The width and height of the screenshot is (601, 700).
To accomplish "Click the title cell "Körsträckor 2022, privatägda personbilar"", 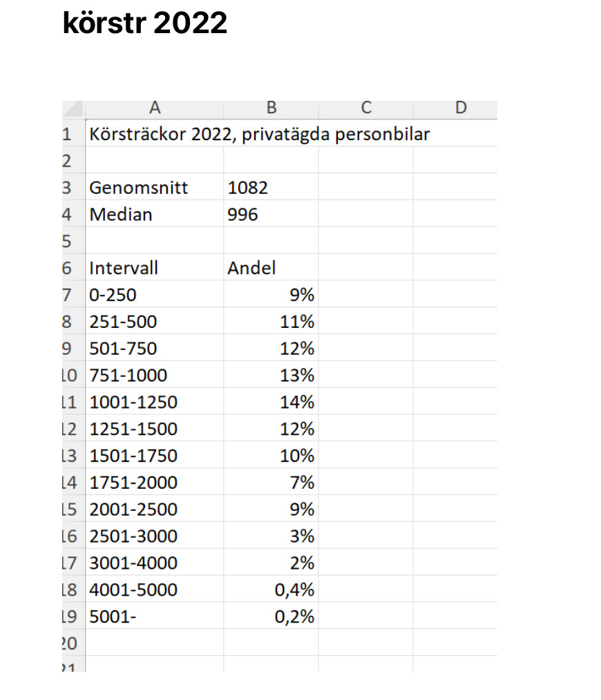I will (x=259, y=134).
